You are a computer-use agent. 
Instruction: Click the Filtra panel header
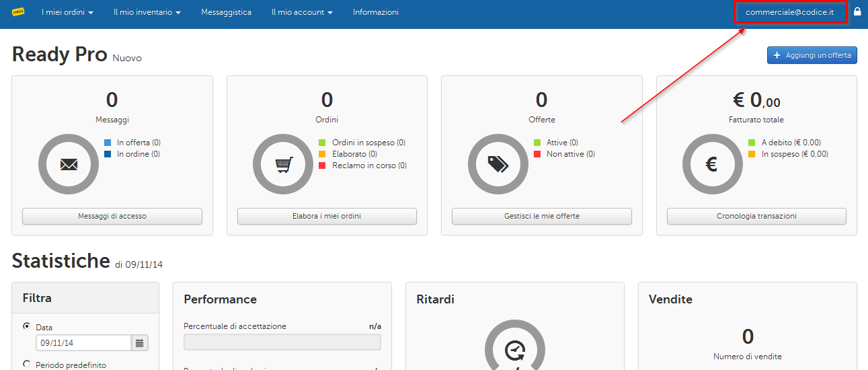85,298
